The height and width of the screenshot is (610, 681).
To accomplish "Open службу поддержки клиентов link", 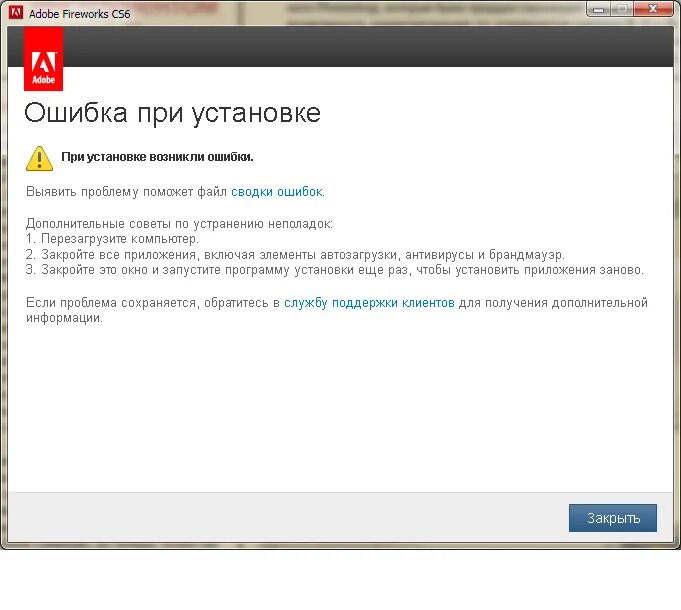I will [x=369, y=303].
